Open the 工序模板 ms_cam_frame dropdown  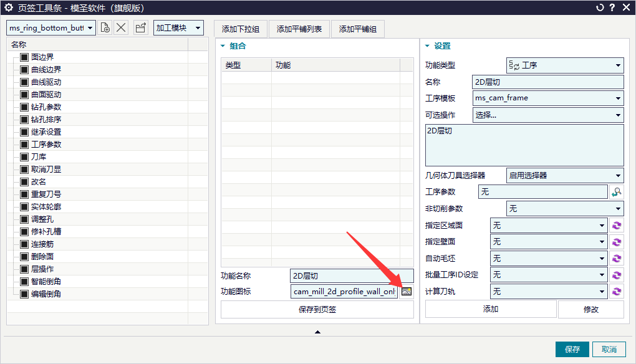click(x=548, y=98)
